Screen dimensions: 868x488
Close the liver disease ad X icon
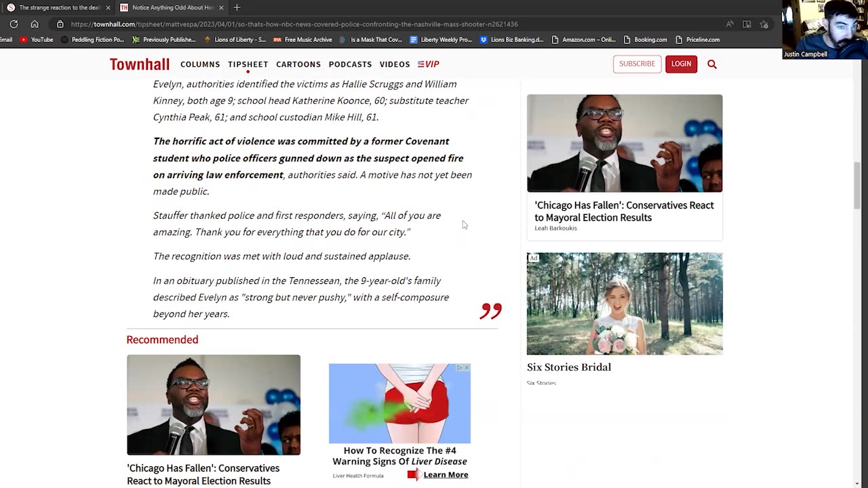(x=467, y=367)
